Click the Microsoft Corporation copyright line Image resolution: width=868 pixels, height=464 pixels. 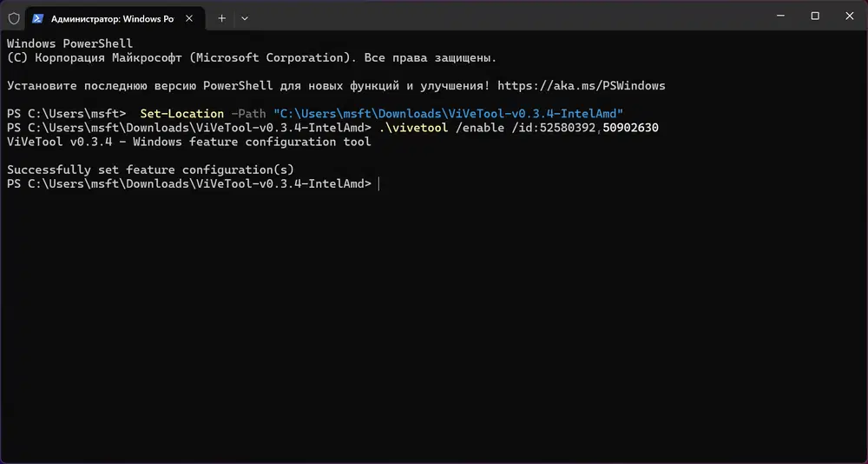(252, 57)
